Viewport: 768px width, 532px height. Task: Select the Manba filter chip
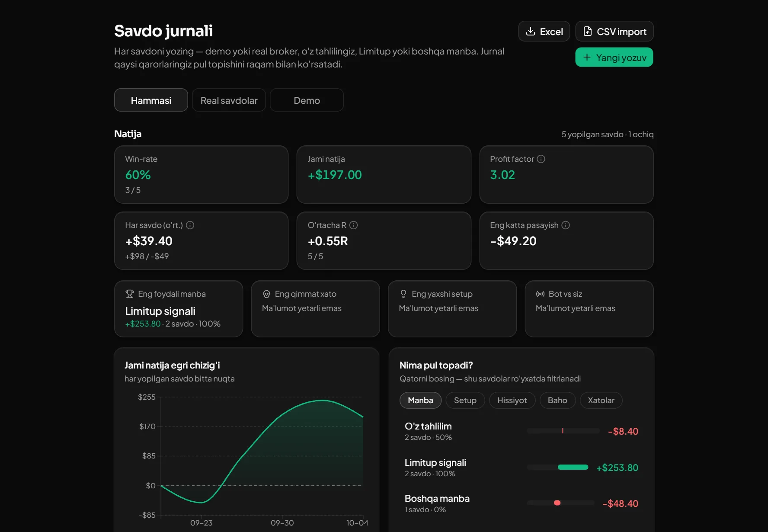click(x=420, y=400)
